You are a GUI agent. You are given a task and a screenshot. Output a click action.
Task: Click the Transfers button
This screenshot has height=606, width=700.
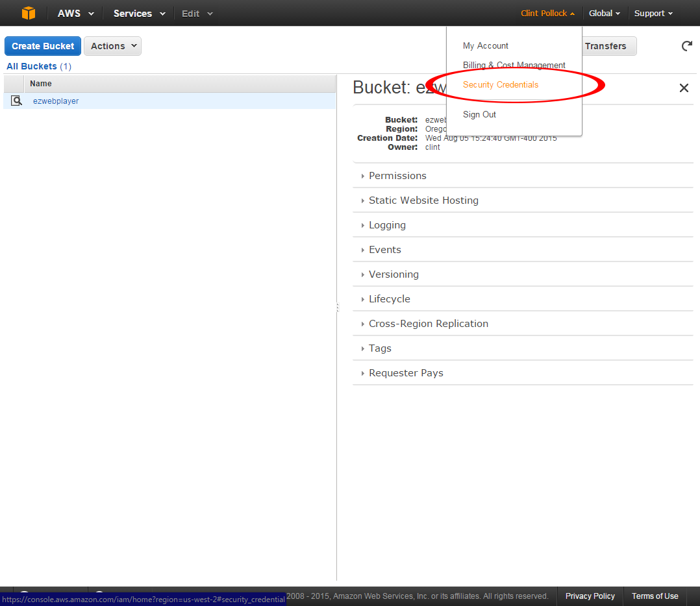609,46
